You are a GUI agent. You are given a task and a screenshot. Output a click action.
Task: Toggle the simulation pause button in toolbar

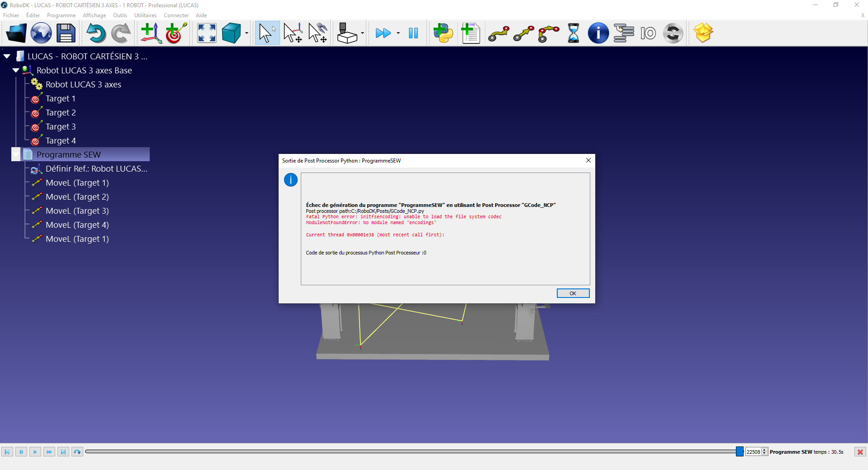point(413,33)
